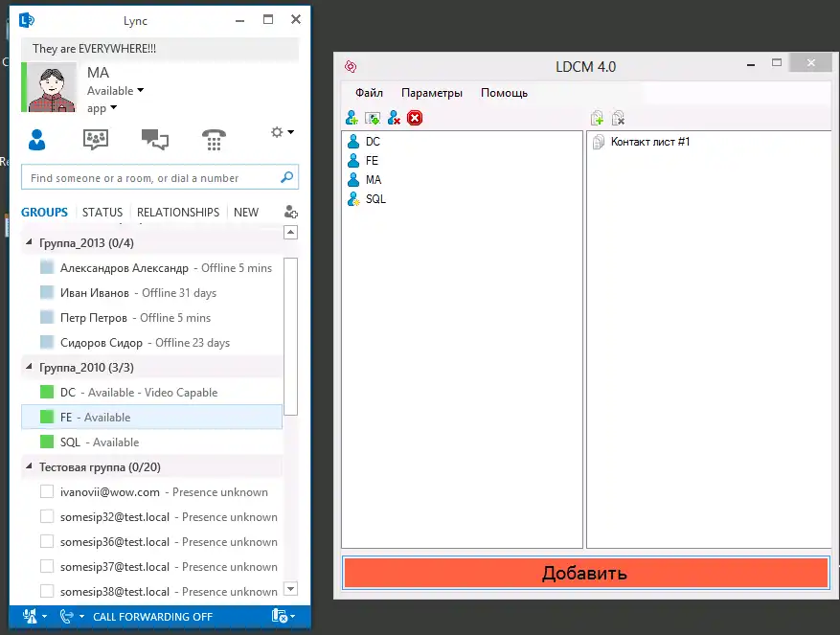This screenshot has height=635, width=840.
Task: Select contact Петр Петров
Action: (151, 318)
